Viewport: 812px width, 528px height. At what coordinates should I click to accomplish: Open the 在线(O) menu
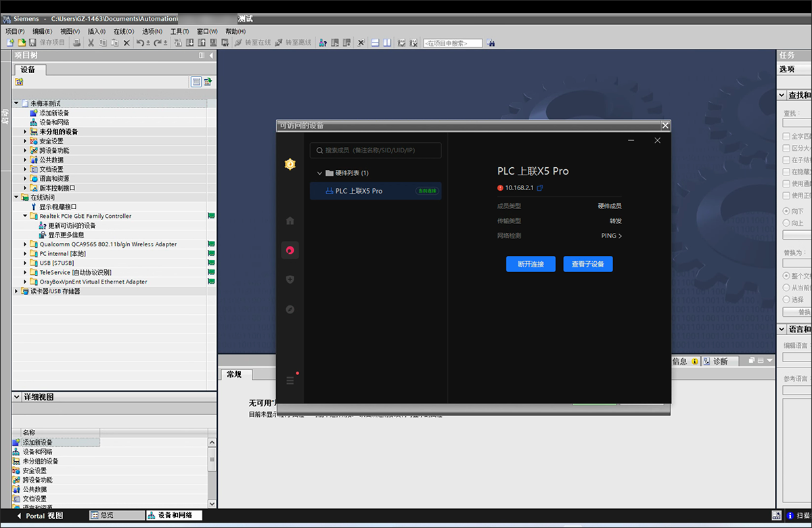pyautogui.click(x=123, y=31)
